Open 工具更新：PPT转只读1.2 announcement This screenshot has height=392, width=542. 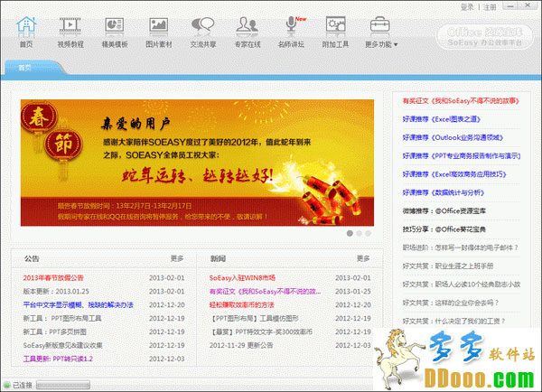point(58,359)
